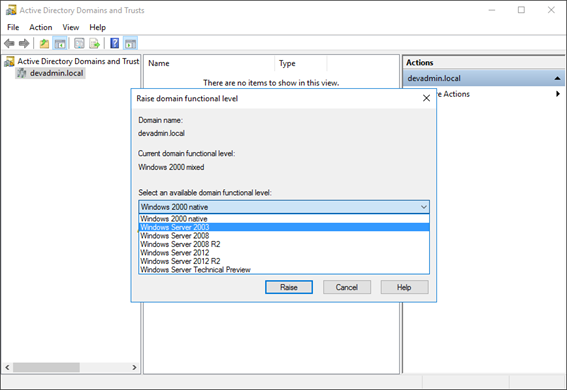Toggle the Show/Hide Action Pane icon

[x=131, y=44]
